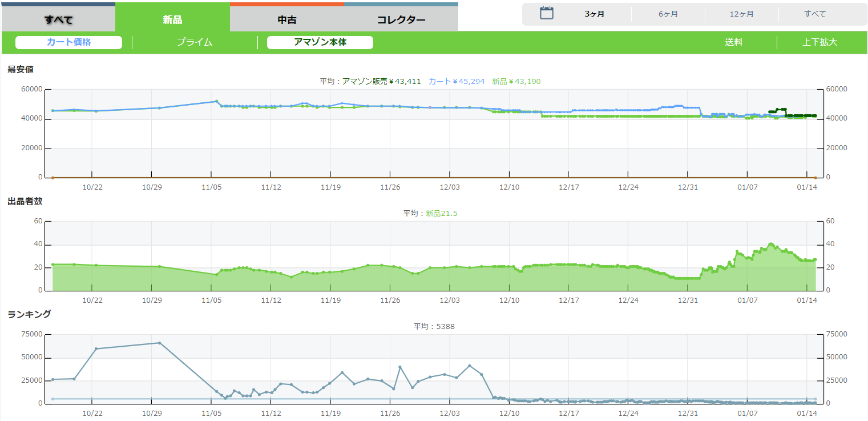This screenshot has height=421, width=868.
Task: Click 上下拡大 to expand vertical scale
Action: [x=819, y=42]
